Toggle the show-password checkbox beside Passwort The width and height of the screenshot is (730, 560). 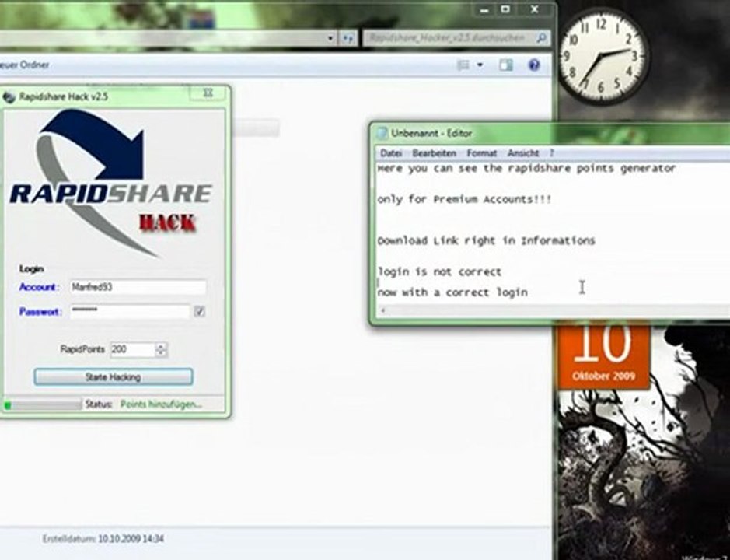[x=199, y=312]
